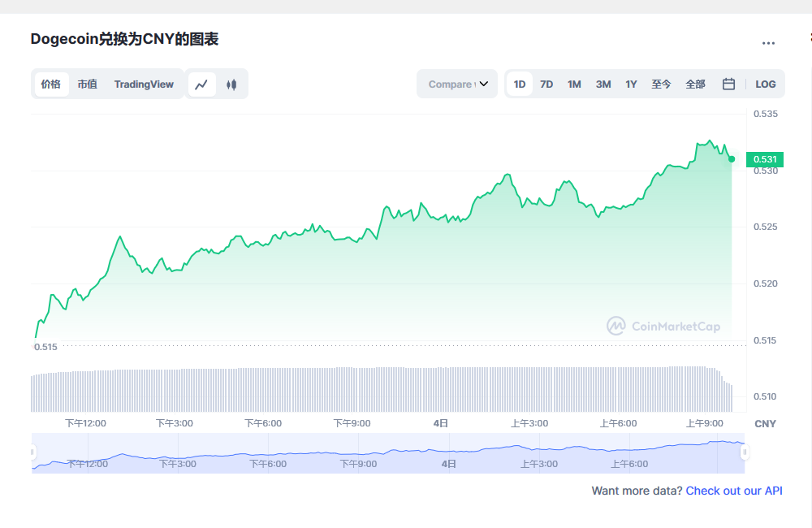Viewport: 812px width, 528px height.
Task: Switch to the TradingView tab
Action: coord(144,84)
